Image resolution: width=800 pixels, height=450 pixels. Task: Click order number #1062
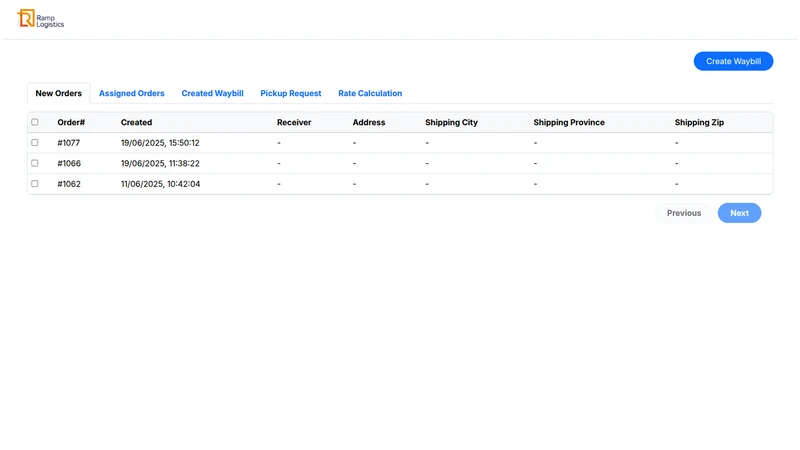(69, 184)
